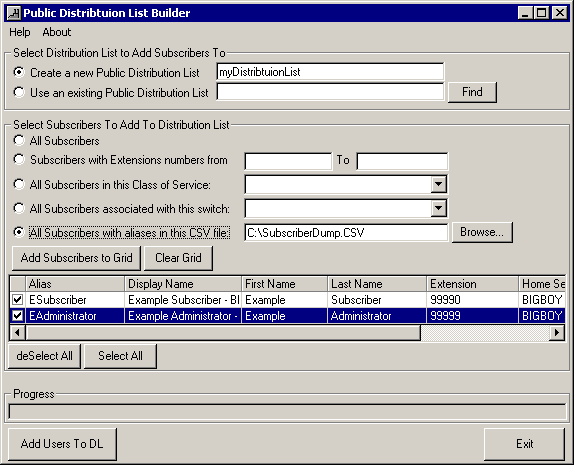Uncheck the ESubscriber row checkbox
Viewport: 574px width, 465px height.
point(18,300)
